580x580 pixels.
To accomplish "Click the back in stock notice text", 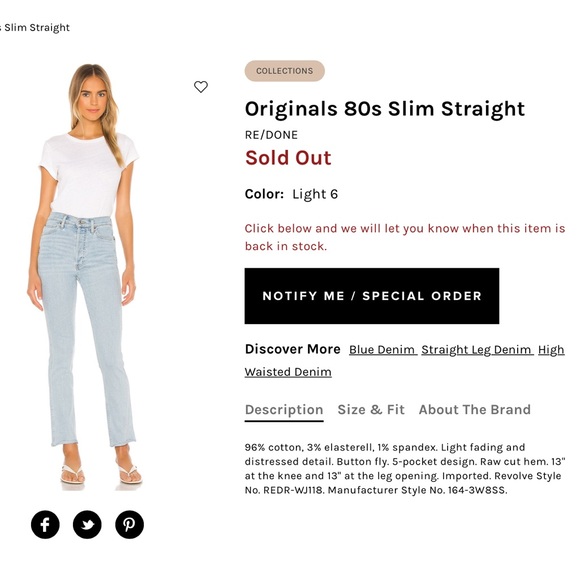I will coord(405,237).
